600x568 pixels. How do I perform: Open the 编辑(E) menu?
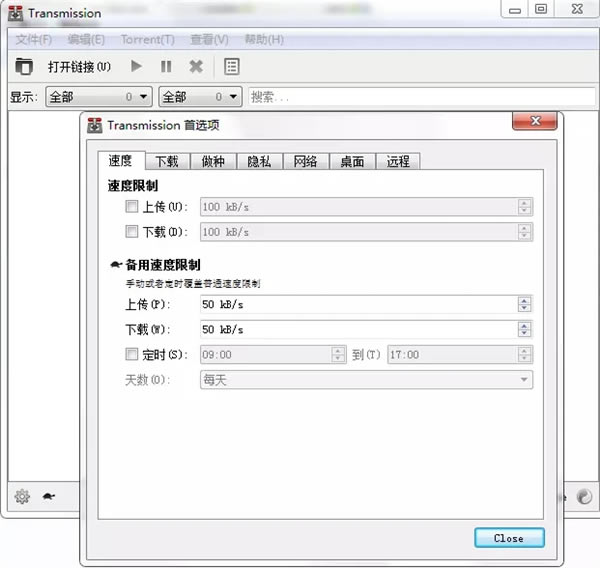click(x=86, y=39)
